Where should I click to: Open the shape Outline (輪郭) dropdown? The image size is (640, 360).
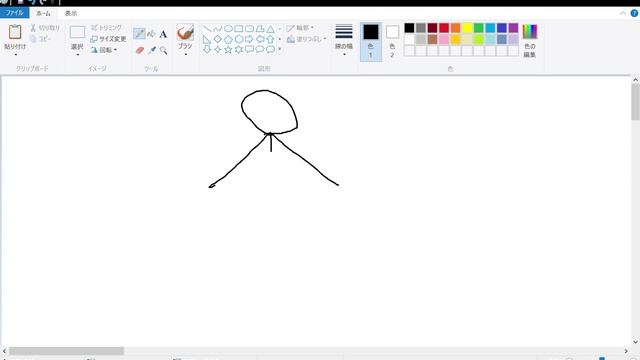[300, 28]
